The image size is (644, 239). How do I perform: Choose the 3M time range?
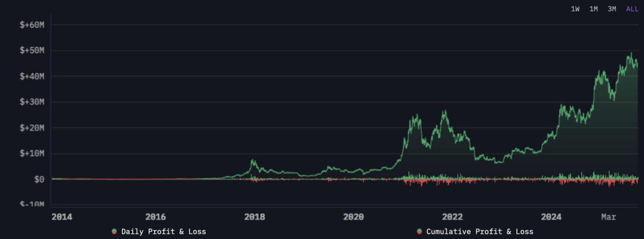click(612, 9)
